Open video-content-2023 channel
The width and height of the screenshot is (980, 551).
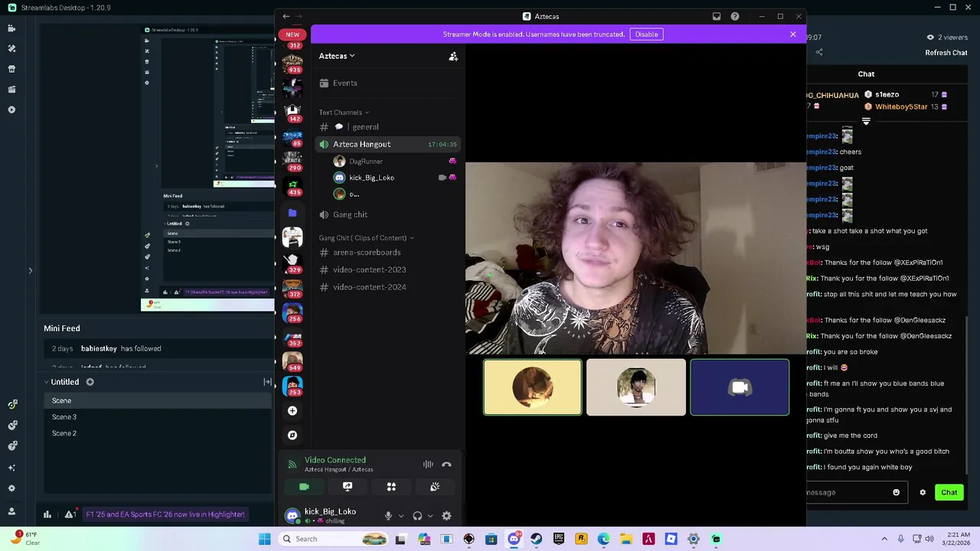click(387, 269)
